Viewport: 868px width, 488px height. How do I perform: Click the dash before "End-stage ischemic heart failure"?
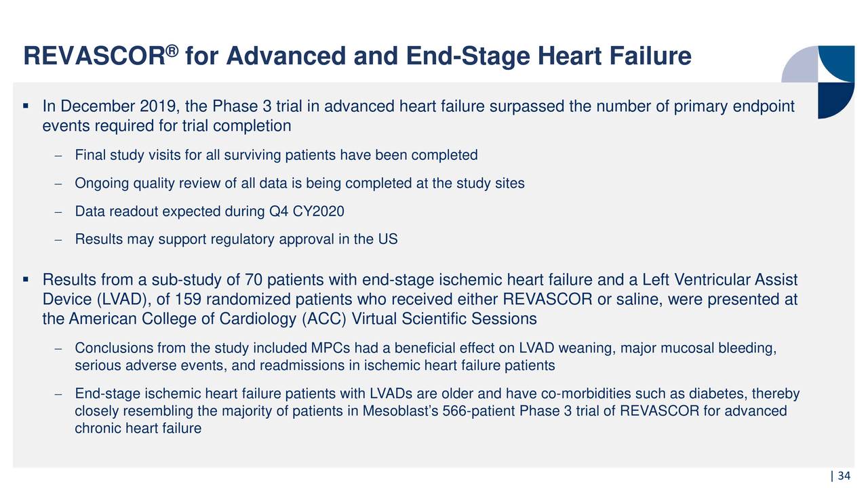point(58,395)
